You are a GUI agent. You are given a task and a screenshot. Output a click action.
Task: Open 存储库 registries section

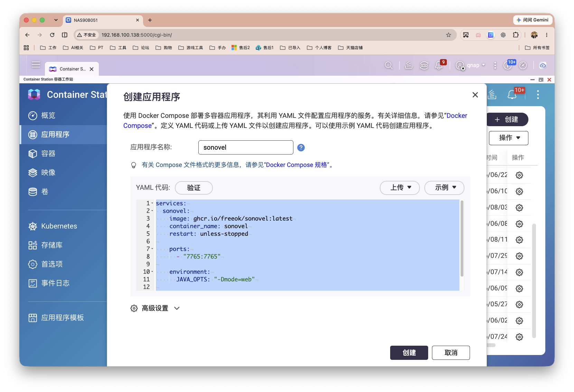[63, 245]
